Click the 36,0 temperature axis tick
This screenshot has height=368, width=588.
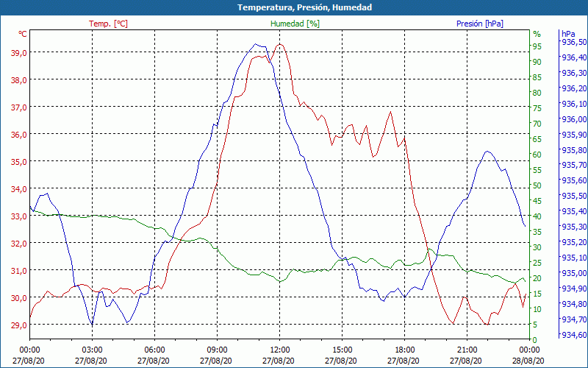[x=19, y=135]
